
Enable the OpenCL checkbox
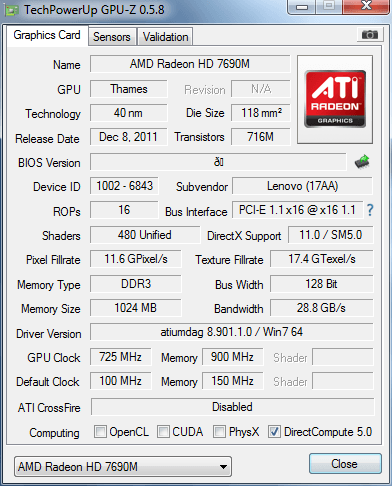pos(100,432)
